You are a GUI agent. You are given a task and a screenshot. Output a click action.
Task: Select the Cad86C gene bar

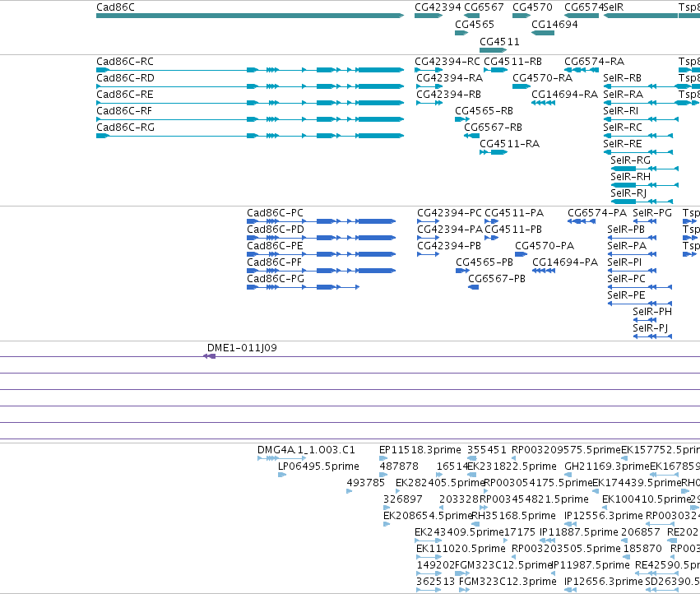tap(250, 16)
